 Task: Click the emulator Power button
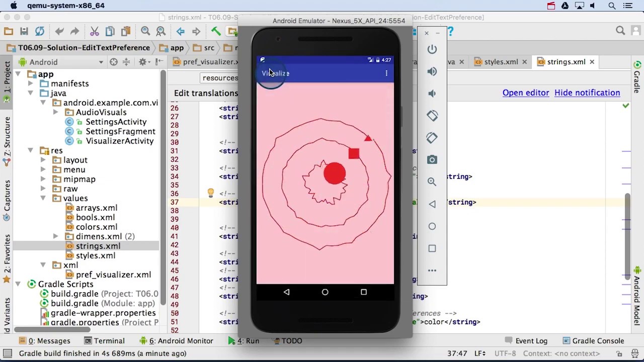coord(432,49)
